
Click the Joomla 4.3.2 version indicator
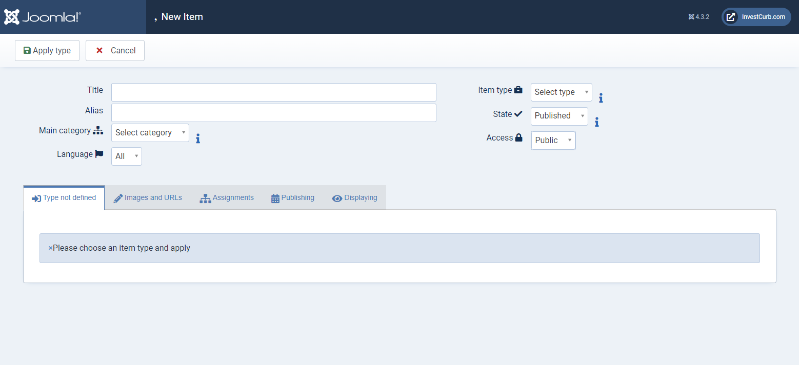pos(699,17)
